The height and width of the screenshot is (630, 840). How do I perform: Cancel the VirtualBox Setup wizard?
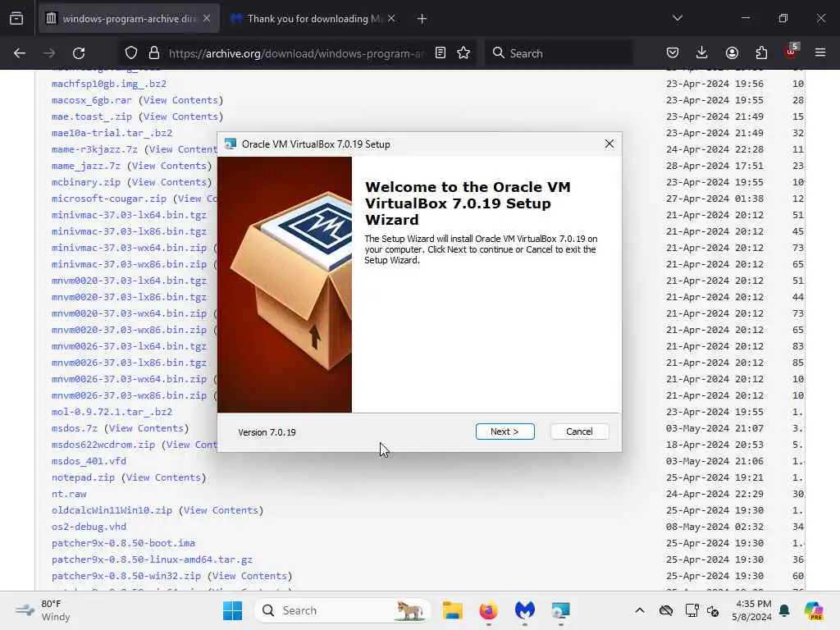[x=579, y=431]
